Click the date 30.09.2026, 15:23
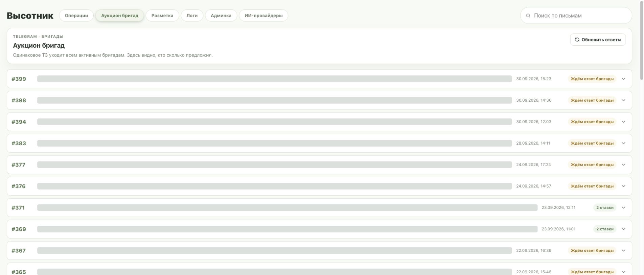 (x=534, y=79)
